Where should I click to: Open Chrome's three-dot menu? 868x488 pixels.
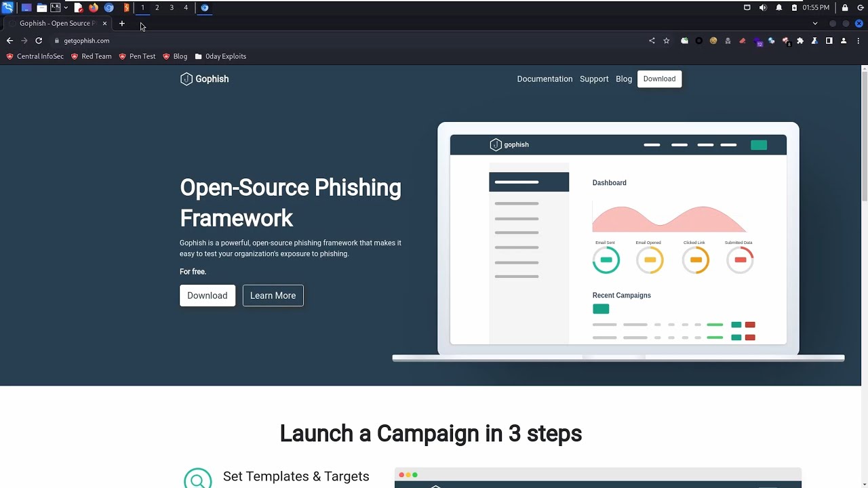(859, 41)
